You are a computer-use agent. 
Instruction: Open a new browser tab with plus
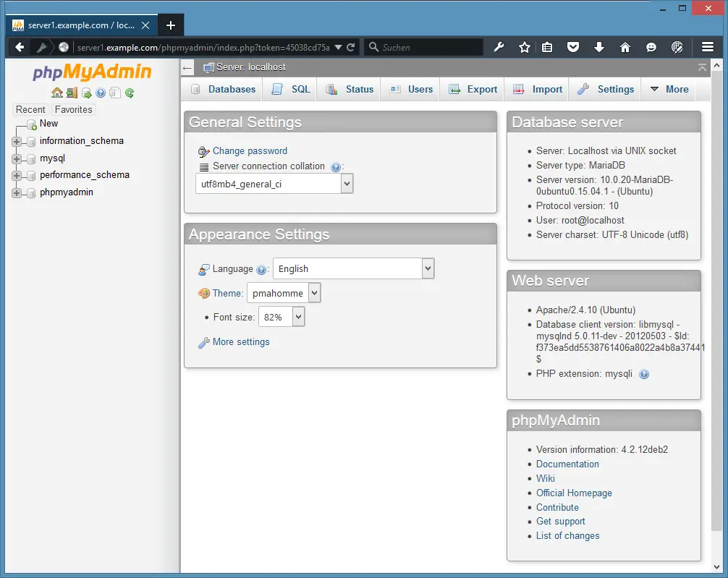(170, 25)
